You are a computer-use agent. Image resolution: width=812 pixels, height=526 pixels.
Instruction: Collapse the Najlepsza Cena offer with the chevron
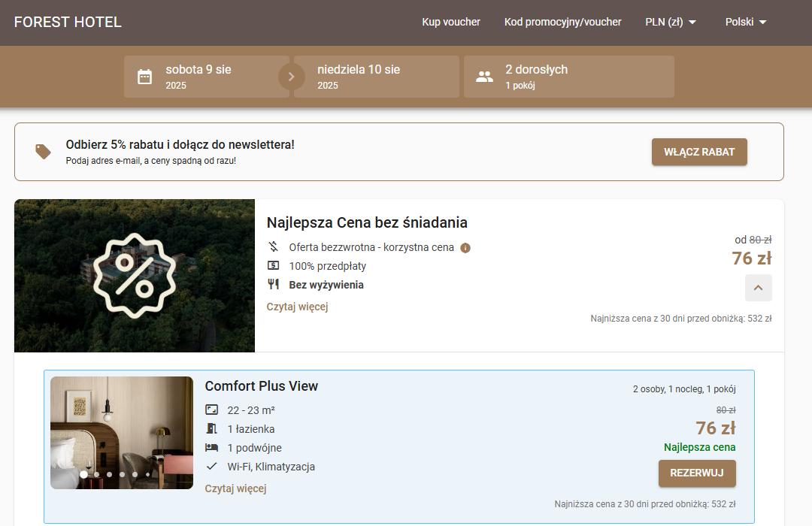coord(758,288)
